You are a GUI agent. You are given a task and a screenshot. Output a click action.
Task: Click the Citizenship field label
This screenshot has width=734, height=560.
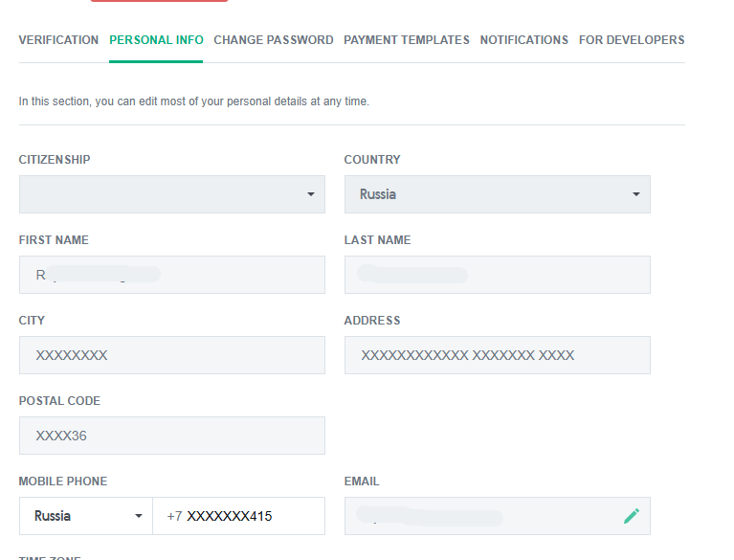(x=55, y=160)
